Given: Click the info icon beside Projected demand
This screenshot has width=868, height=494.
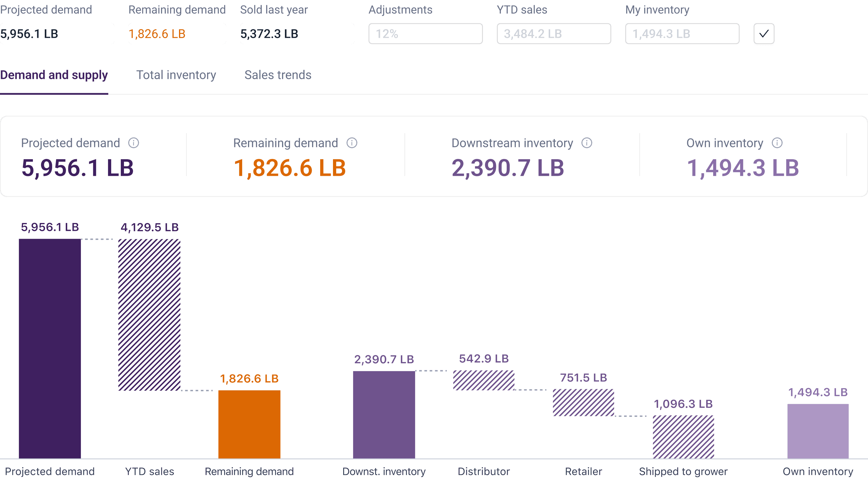Looking at the screenshot, I should point(133,143).
